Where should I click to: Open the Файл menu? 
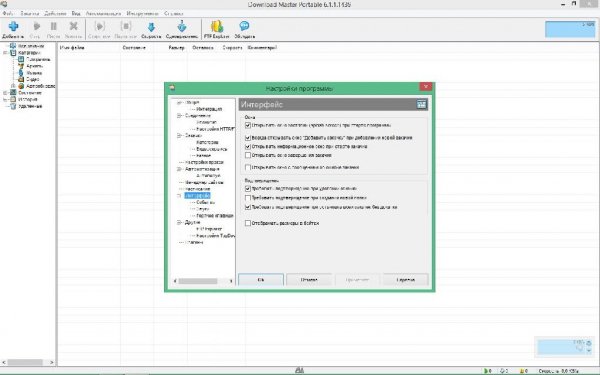[x=8, y=13]
